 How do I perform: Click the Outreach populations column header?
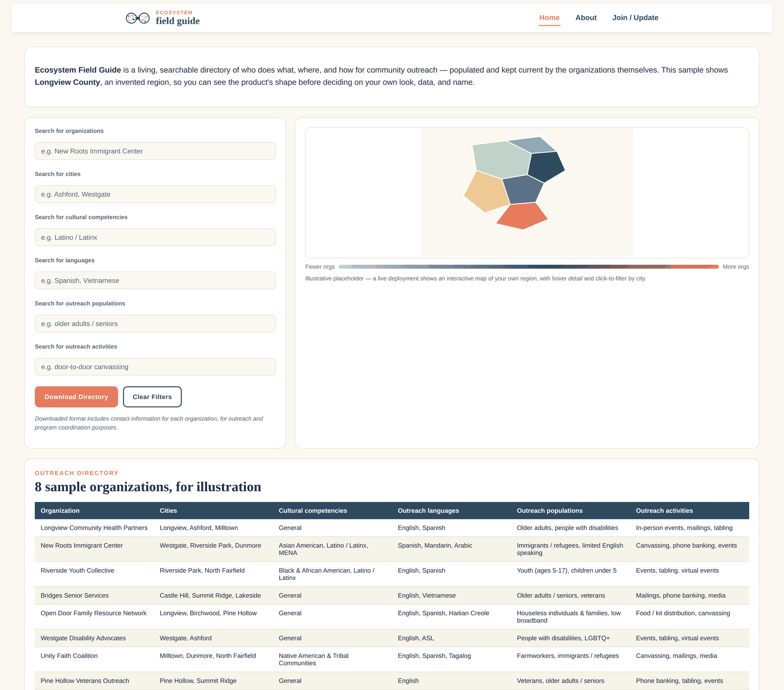[x=550, y=511]
